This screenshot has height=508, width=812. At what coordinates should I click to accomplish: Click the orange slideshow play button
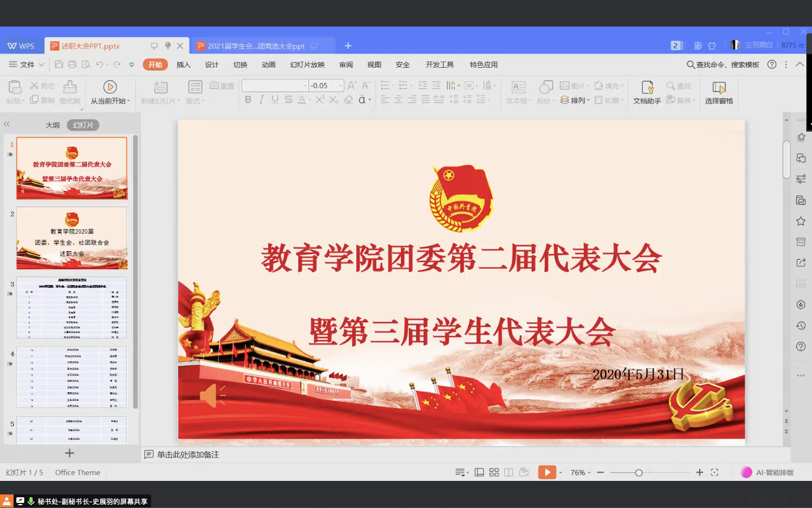(547, 472)
